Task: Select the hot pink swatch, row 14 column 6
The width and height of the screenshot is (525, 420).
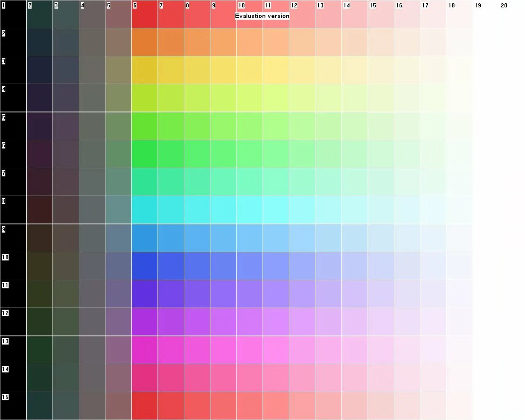Action: coord(144,378)
